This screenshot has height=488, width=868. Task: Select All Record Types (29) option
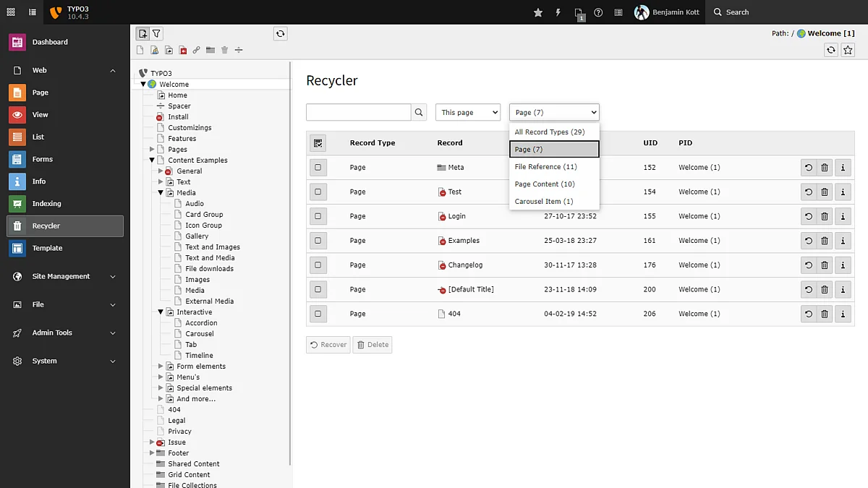(x=550, y=132)
